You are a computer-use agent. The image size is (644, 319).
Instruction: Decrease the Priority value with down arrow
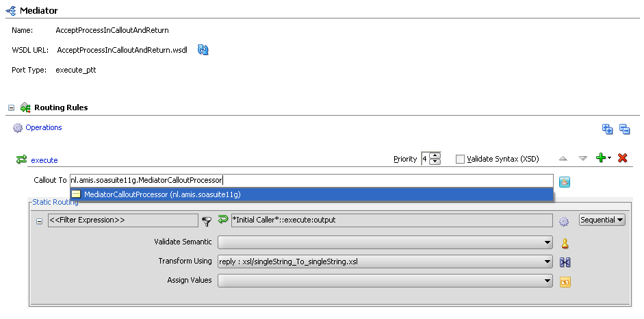pyautogui.click(x=435, y=162)
